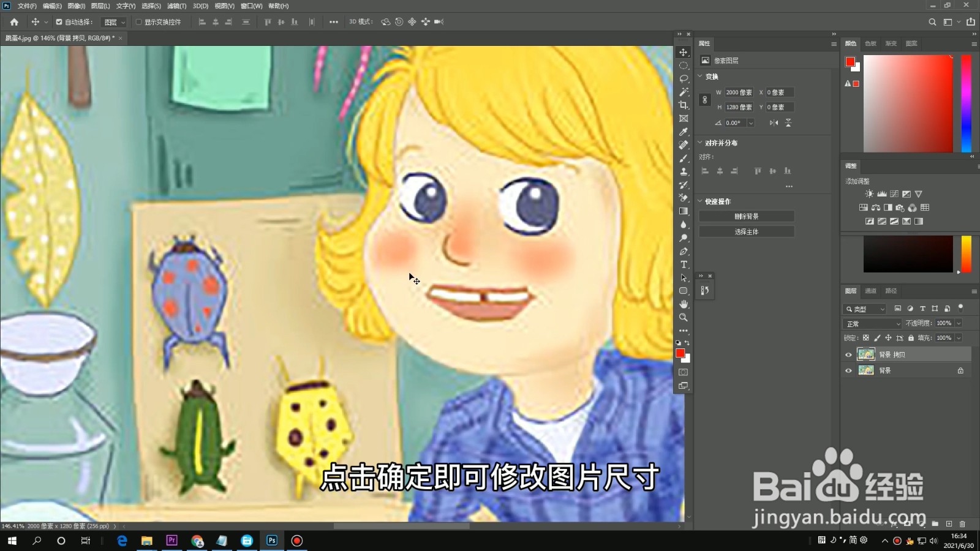Click the flip horizontal icon in Properties
The height and width of the screenshot is (551, 980).
tap(774, 123)
